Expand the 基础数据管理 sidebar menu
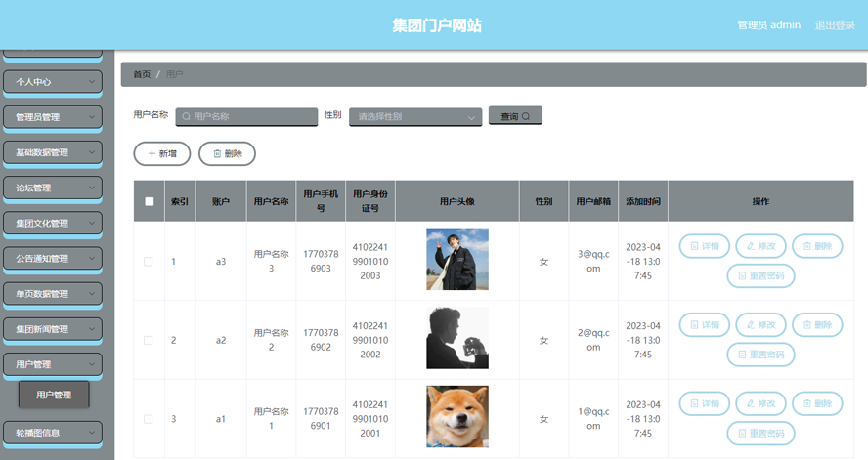Viewport: 868px width, 460px height. [x=53, y=152]
